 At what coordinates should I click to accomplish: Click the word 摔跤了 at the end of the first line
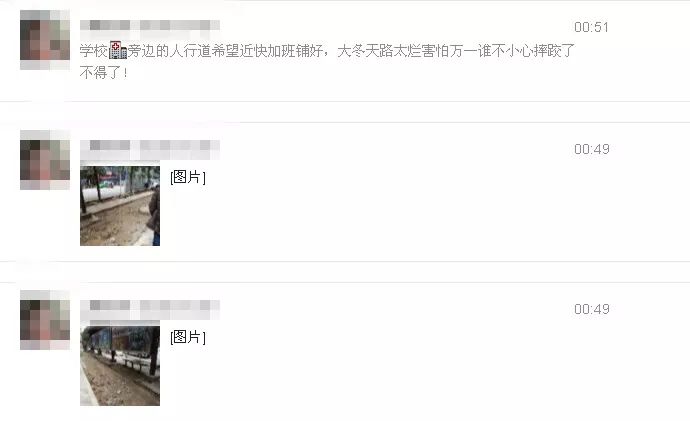point(554,51)
